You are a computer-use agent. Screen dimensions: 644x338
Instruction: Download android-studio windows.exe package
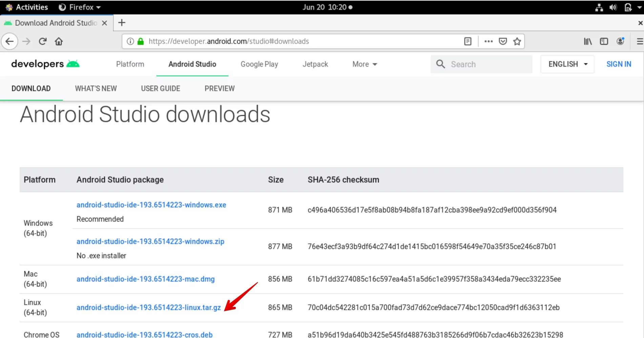[151, 205]
